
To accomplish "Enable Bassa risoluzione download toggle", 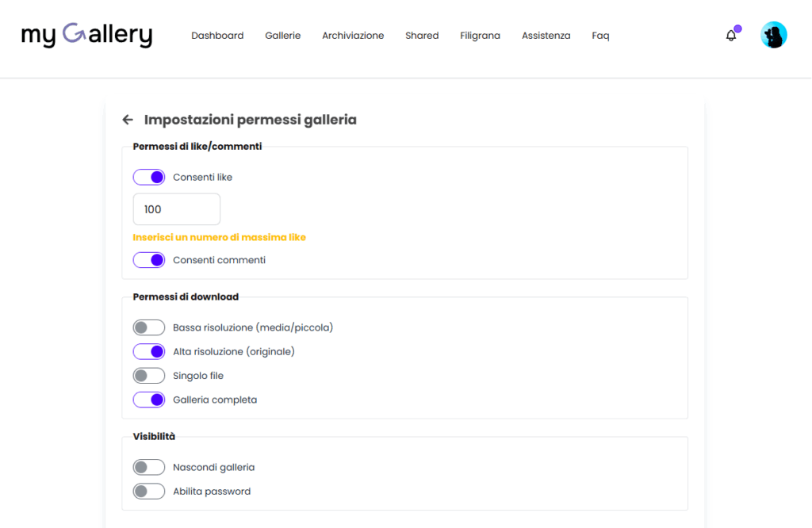I will (149, 327).
